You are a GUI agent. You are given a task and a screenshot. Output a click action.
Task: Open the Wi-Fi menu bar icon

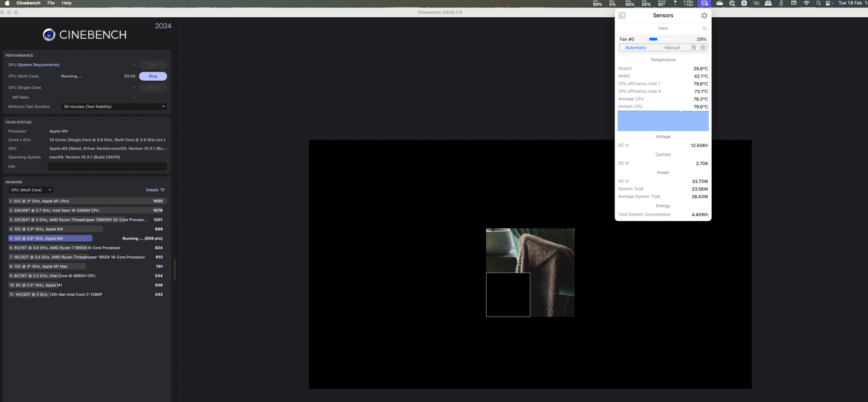click(x=806, y=3)
